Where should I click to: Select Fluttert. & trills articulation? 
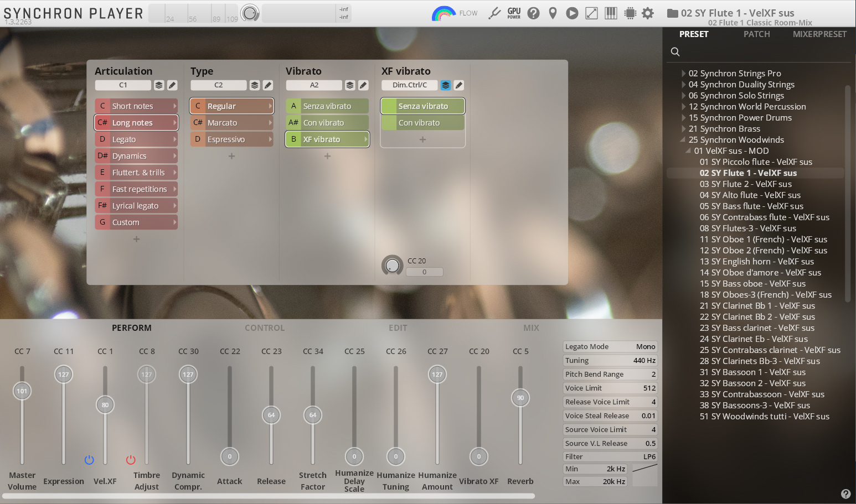[136, 173]
